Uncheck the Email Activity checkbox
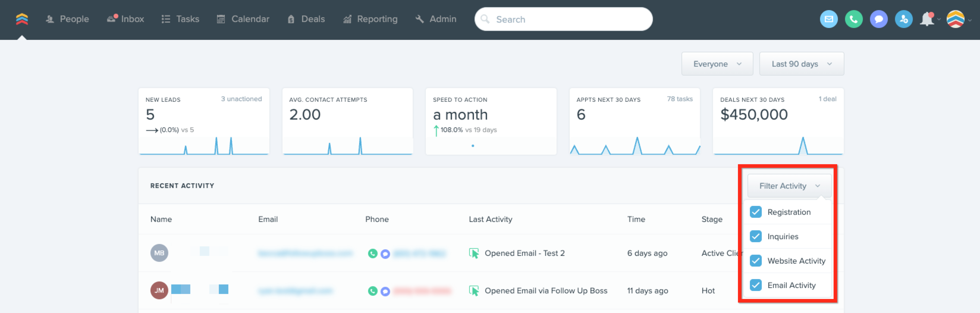The image size is (980, 313). pyautogui.click(x=756, y=285)
